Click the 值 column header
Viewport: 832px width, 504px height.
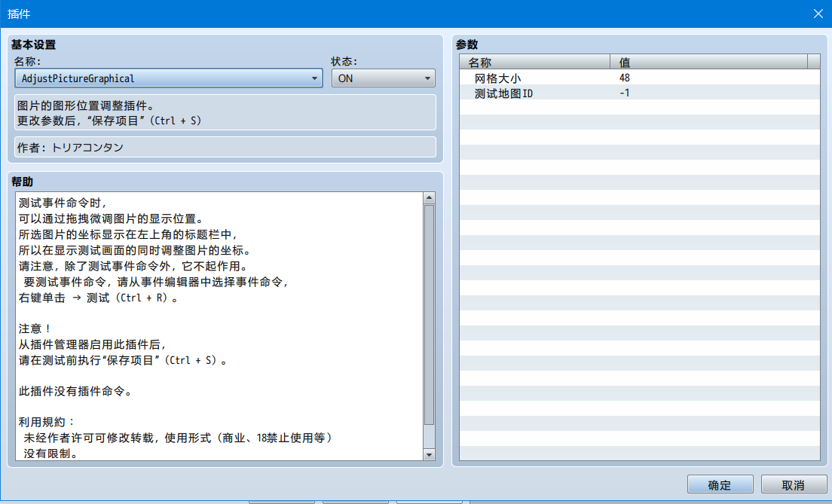(708, 62)
